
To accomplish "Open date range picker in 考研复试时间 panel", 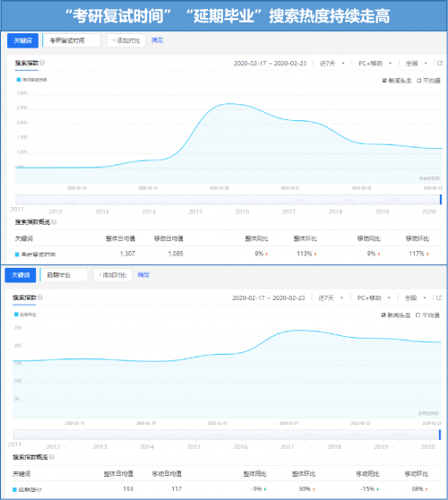I will tap(270, 63).
